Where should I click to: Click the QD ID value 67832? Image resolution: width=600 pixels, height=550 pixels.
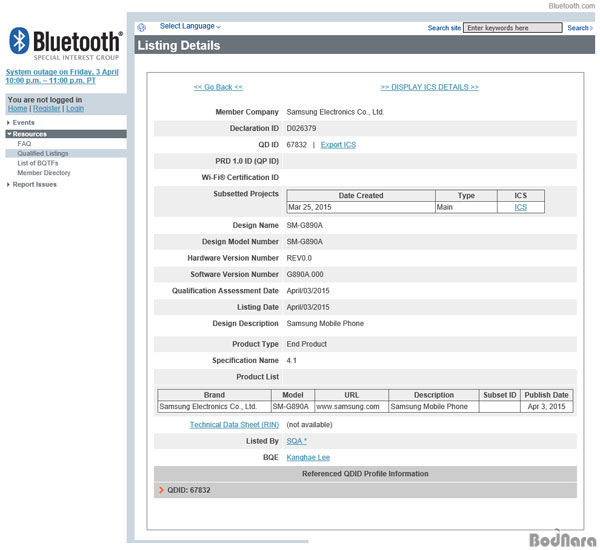point(297,145)
